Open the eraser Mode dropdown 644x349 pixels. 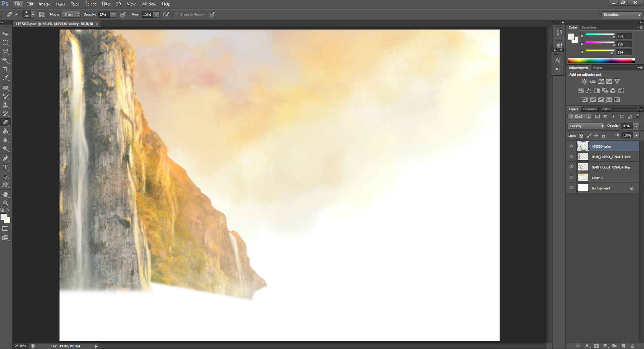click(71, 14)
